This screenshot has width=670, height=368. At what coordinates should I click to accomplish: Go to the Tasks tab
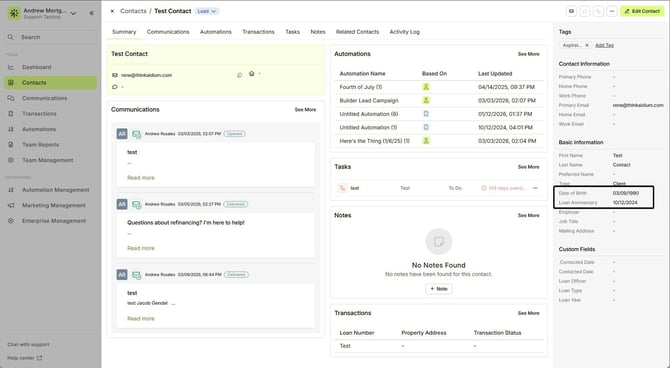293,32
